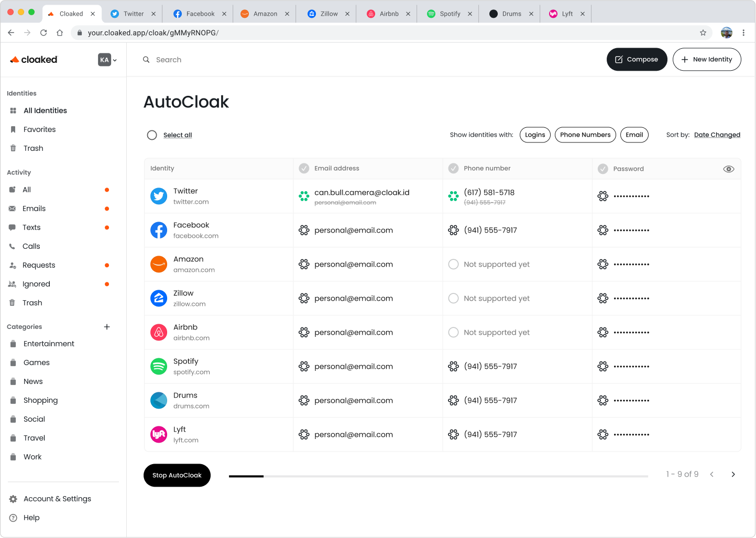Add a new category with plus icon
The width and height of the screenshot is (756, 538).
pyautogui.click(x=107, y=327)
